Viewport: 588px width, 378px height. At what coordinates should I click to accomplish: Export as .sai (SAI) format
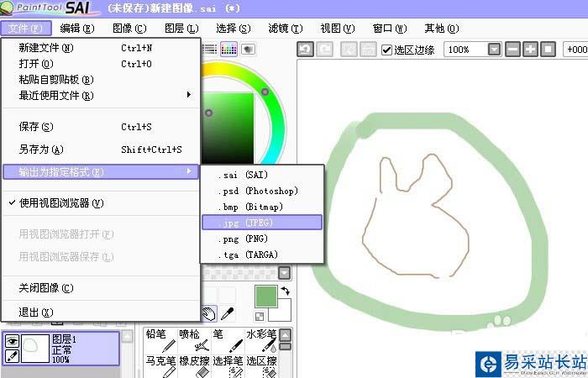coord(262,175)
